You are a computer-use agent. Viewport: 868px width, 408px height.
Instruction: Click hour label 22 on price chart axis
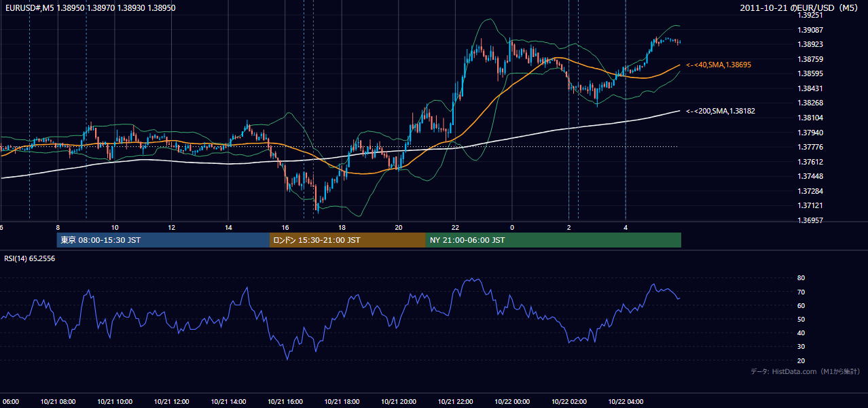point(455,227)
